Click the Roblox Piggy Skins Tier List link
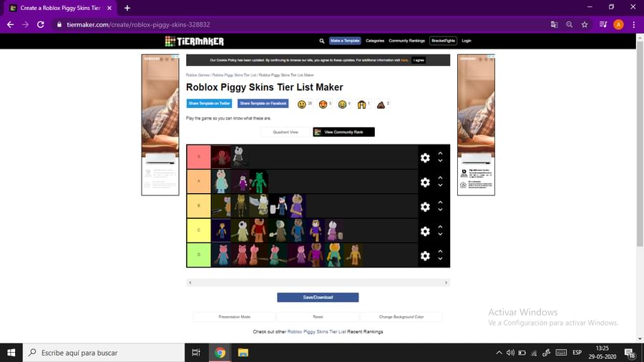The width and height of the screenshot is (644, 362). [317, 332]
